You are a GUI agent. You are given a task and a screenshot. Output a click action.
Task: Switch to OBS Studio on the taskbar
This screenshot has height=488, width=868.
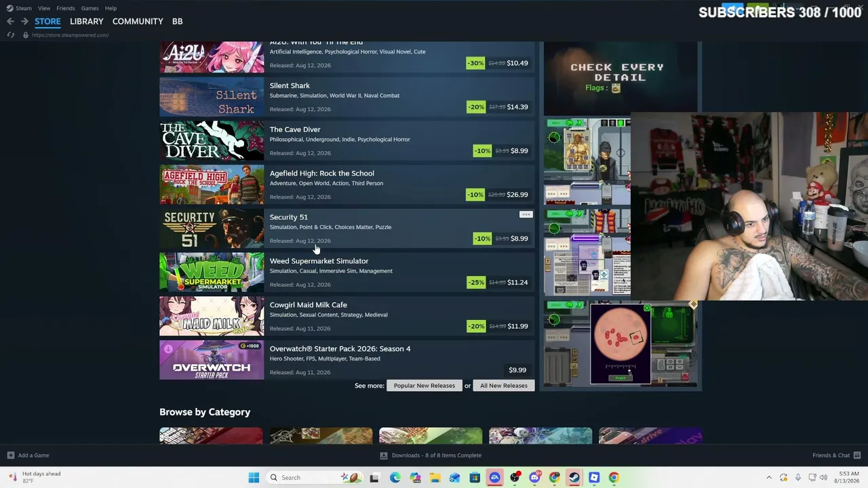point(515,478)
